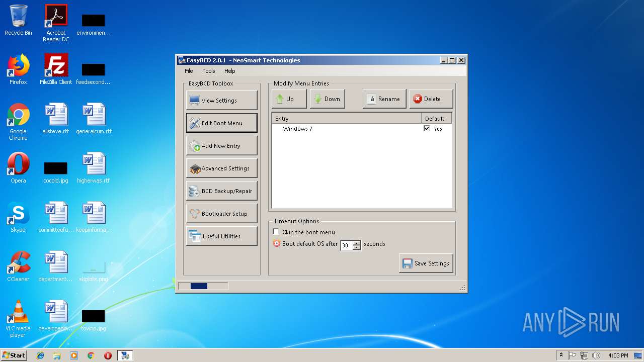Open Opera browser desktop icon
Viewport: 644px width, 362px height.
[x=18, y=168]
